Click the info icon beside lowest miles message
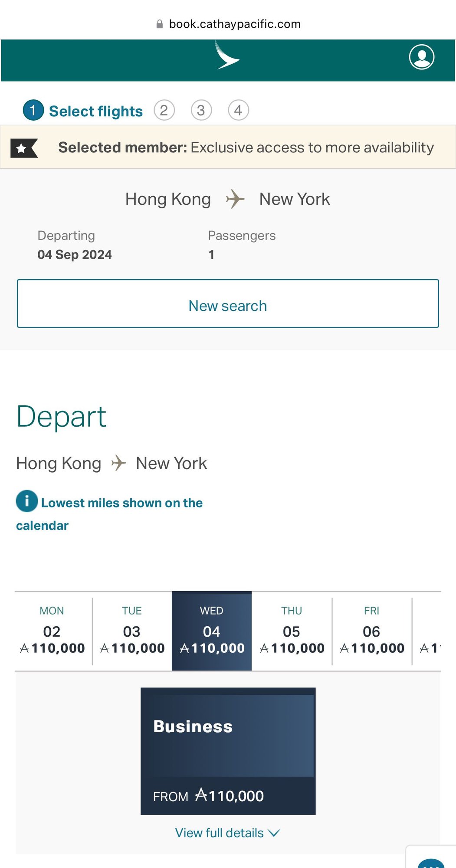The width and height of the screenshot is (456, 868). (x=26, y=501)
